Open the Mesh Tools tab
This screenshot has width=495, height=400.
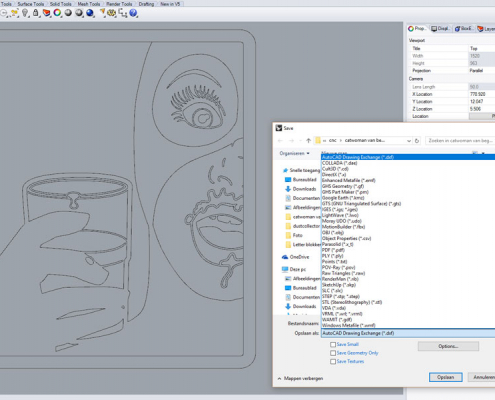click(89, 4)
